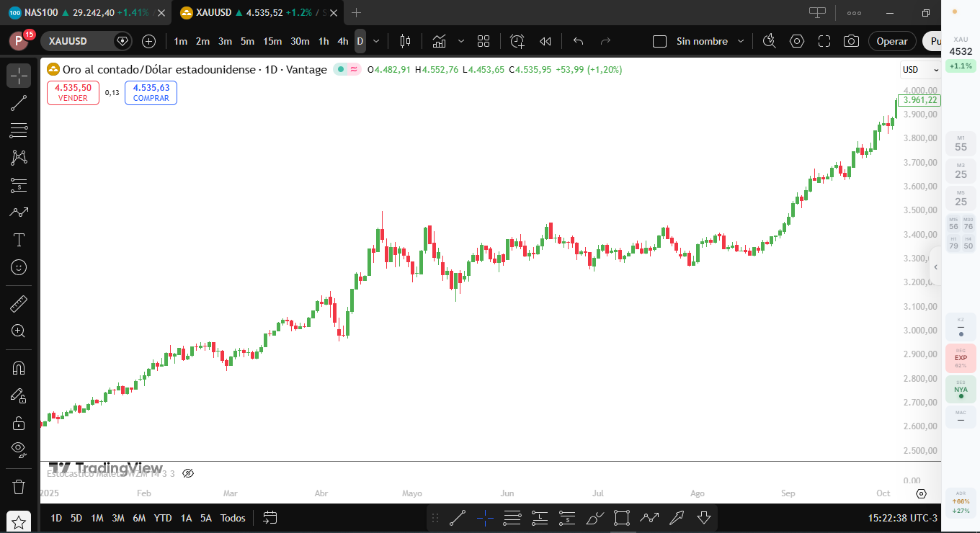
Task: Select the Todos date range
Action: click(233, 518)
